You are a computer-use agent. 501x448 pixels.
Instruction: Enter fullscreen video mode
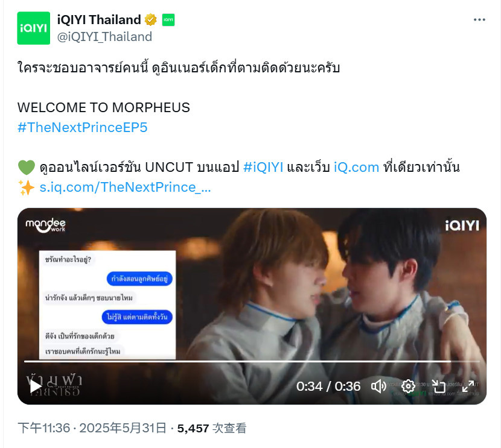click(x=468, y=386)
